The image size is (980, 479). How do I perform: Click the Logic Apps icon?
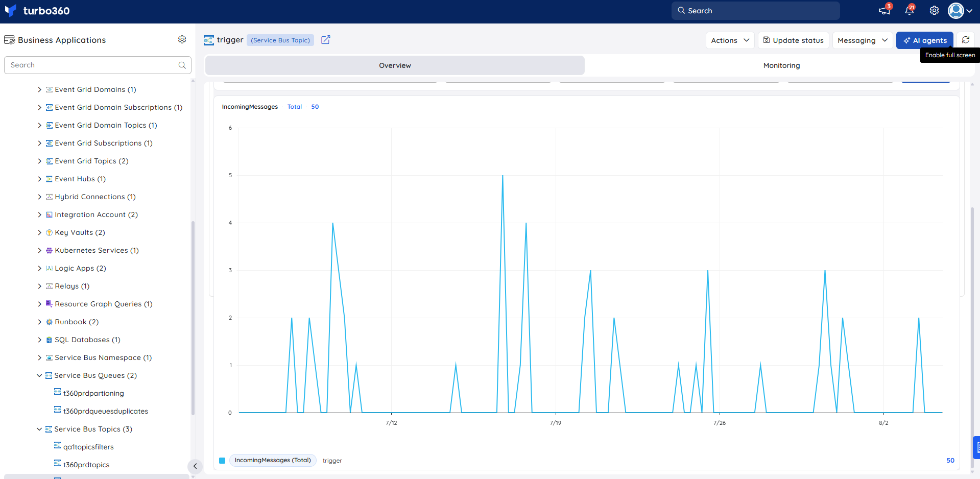(x=49, y=268)
